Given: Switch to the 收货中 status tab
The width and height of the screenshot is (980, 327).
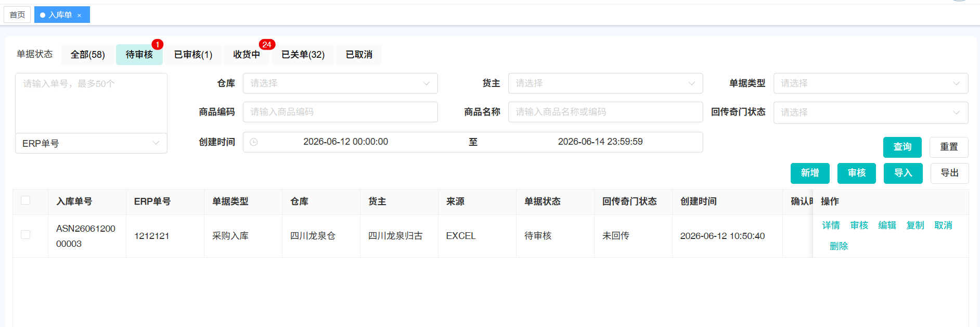Looking at the screenshot, I should point(247,55).
